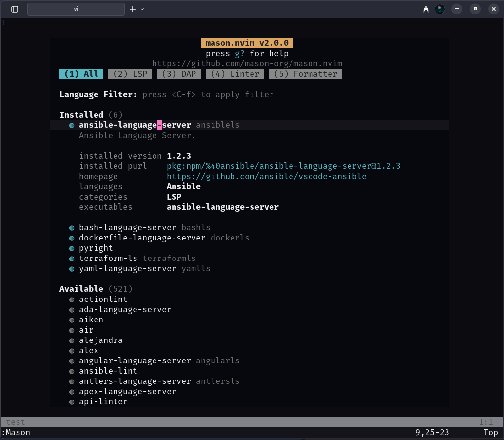The height and width of the screenshot is (440, 504).
Task: Open a new terminal tab with plus icon
Action: 133,9
